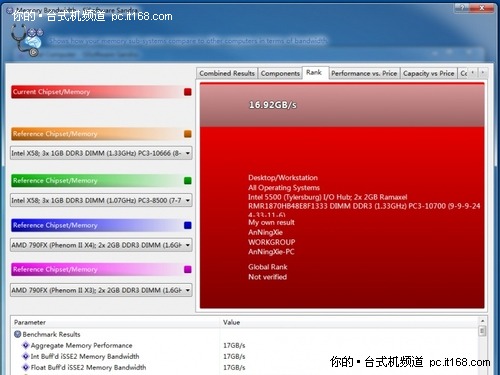Open Capacity vs Price tab

pyautogui.click(x=428, y=73)
